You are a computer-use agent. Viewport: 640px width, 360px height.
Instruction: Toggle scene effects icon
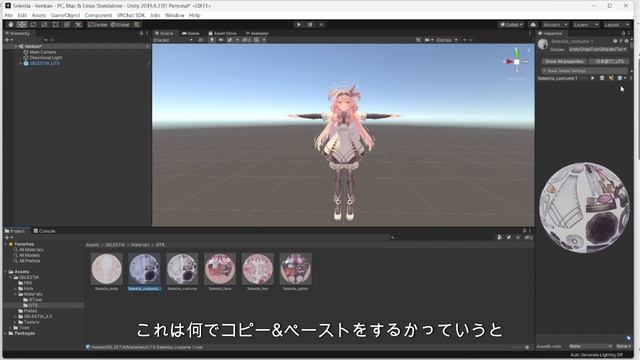pyautogui.click(x=231, y=40)
